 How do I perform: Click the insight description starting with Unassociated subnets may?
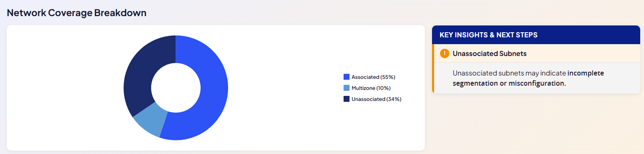[x=528, y=78]
